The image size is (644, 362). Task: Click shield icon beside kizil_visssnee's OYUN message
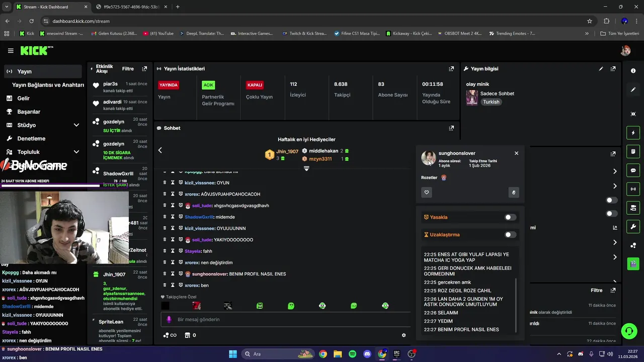[x=181, y=183]
